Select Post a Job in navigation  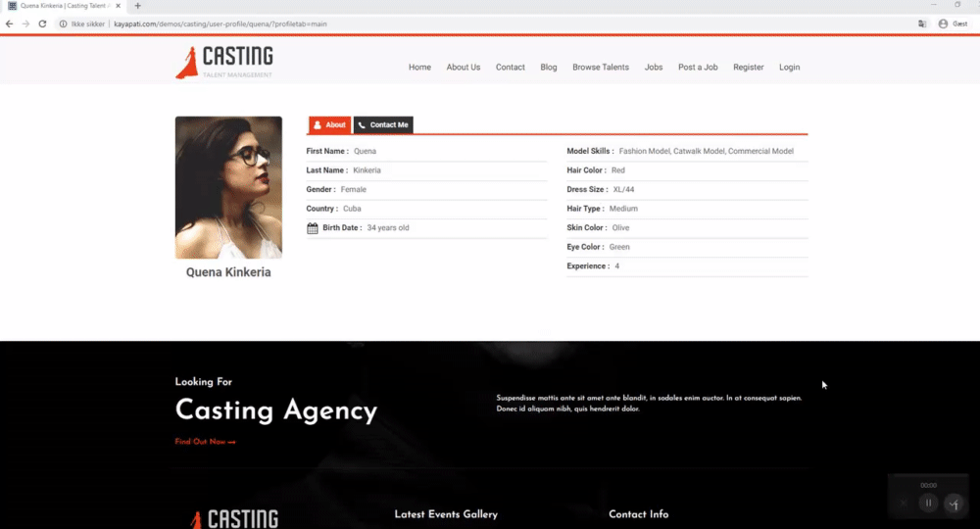click(x=698, y=67)
